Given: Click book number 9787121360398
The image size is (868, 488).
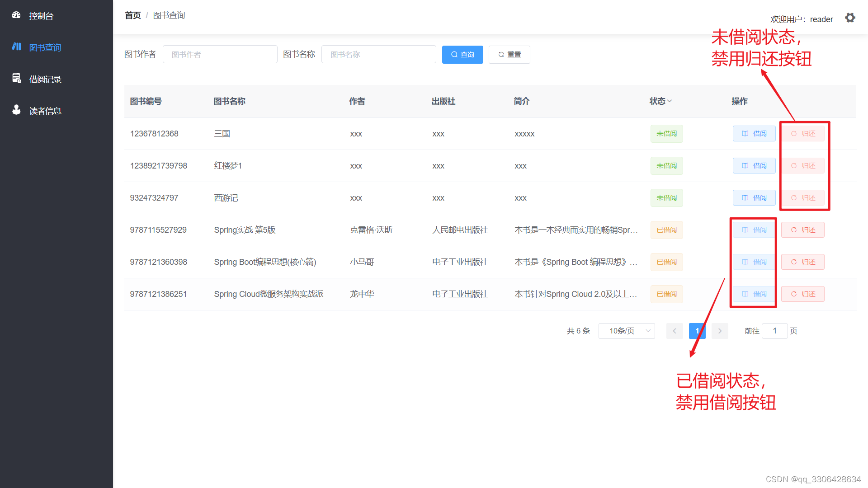Looking at the screenshot, I should (x=158, y=262).
